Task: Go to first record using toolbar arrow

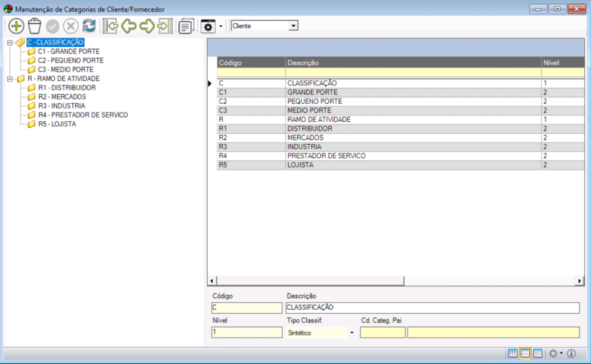Action: tap(110, 26)
